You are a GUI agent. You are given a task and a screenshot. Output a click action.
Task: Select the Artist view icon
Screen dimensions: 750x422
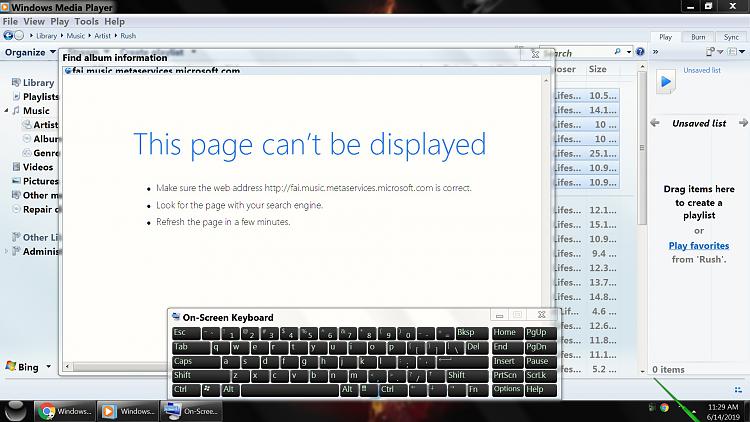(28, 124)
